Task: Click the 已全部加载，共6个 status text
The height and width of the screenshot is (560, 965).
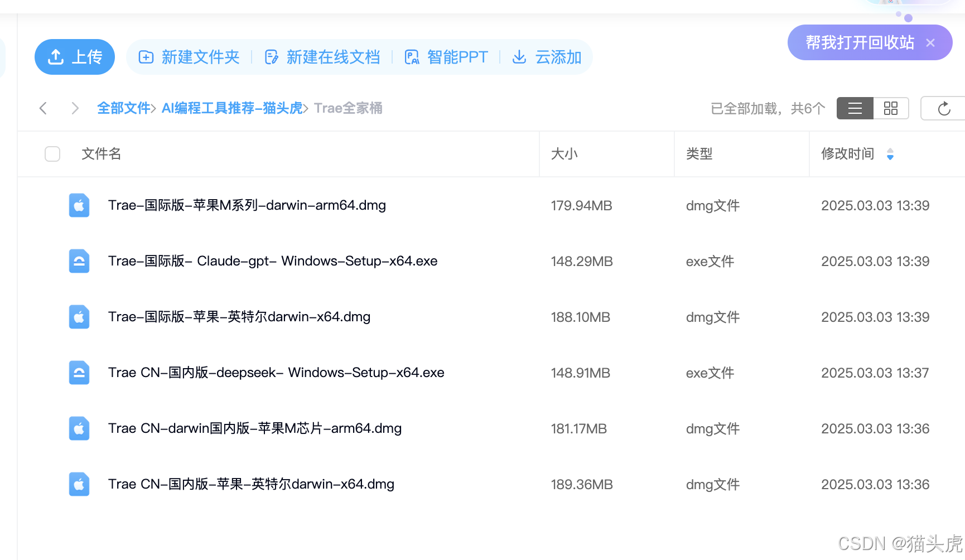Action: pyautogui.click(x=768, y=108)
